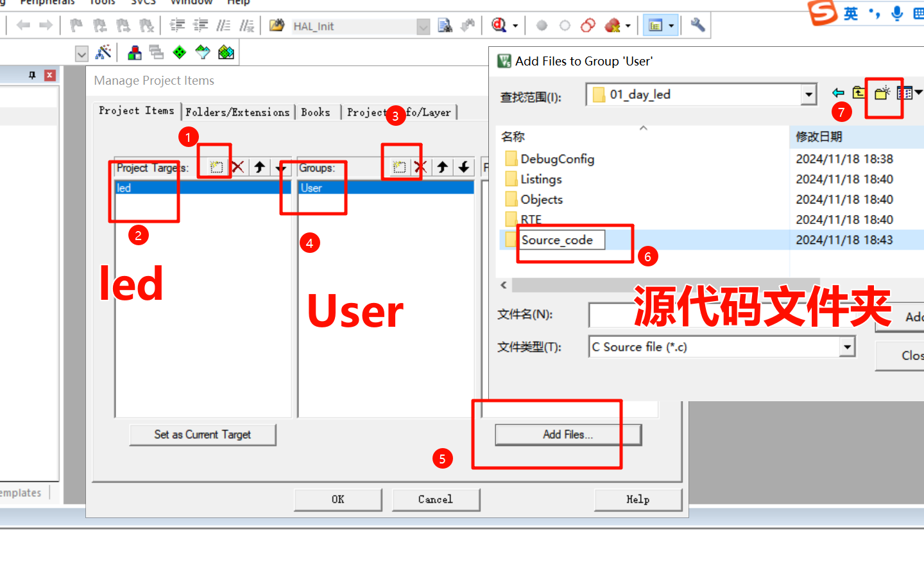Click the Kill All Breakpoints icon
Screen dimensions: 924x563
click(x=612, y=26)
